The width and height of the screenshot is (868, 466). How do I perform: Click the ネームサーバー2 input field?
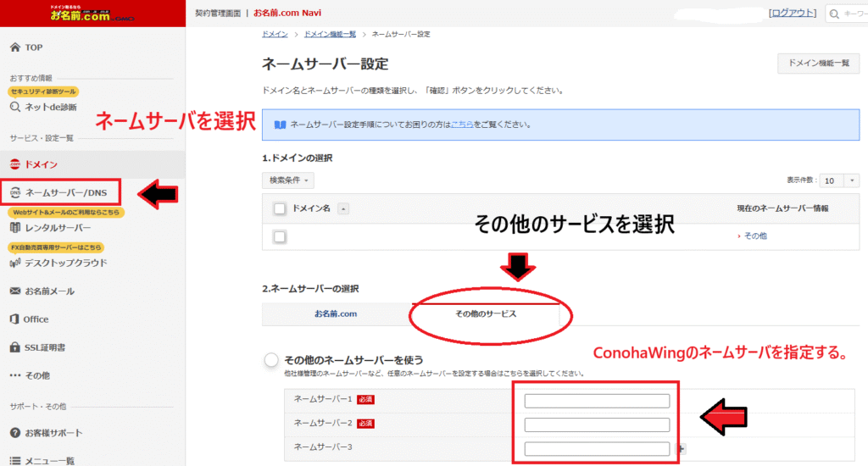point(597,424)
